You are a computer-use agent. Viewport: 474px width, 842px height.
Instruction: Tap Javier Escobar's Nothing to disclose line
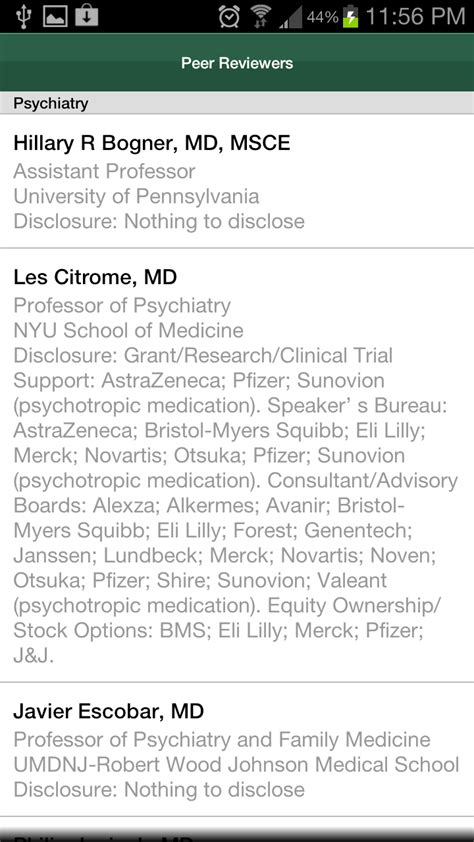click(159, 790)
